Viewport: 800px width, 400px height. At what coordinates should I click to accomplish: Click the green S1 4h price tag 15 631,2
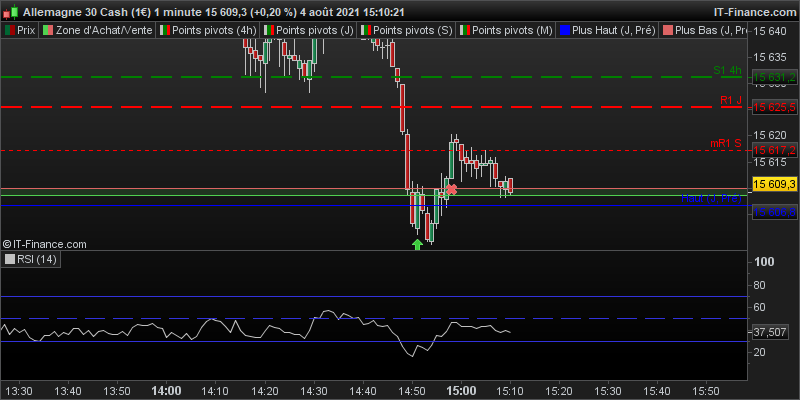point(774,78)
